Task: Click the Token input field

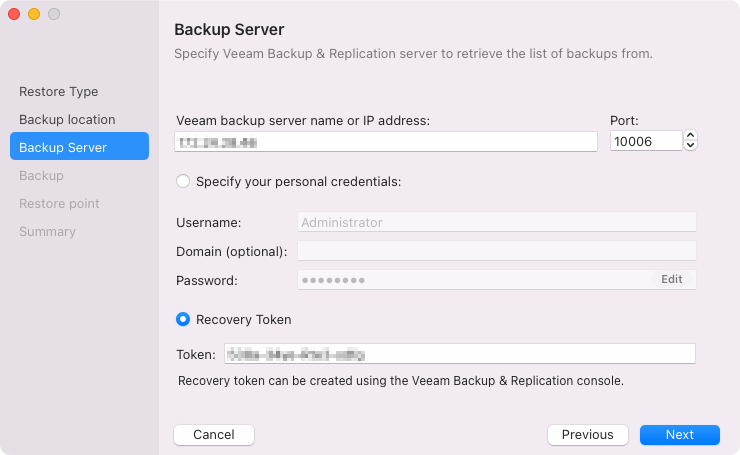Action: tap(460, 354)
